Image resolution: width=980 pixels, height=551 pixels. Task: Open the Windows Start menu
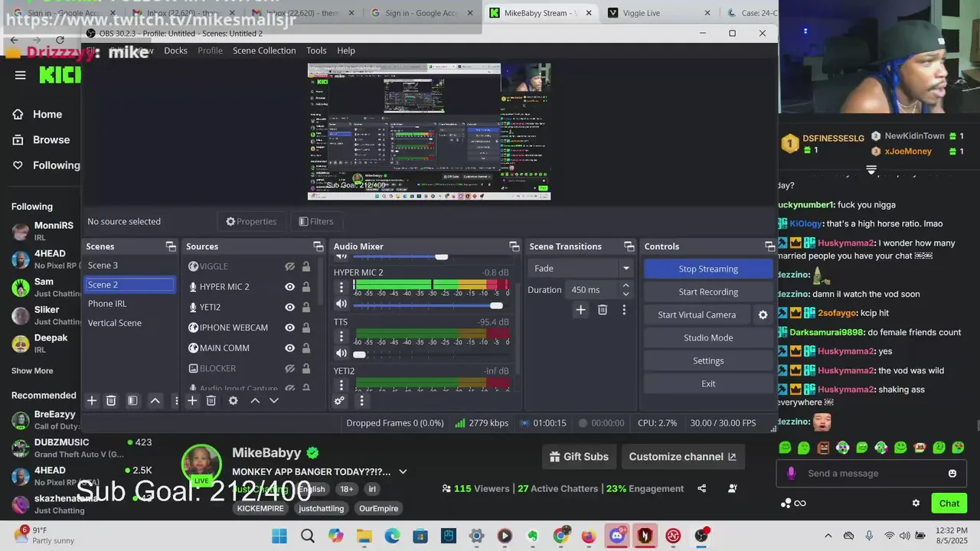(279, 536)
